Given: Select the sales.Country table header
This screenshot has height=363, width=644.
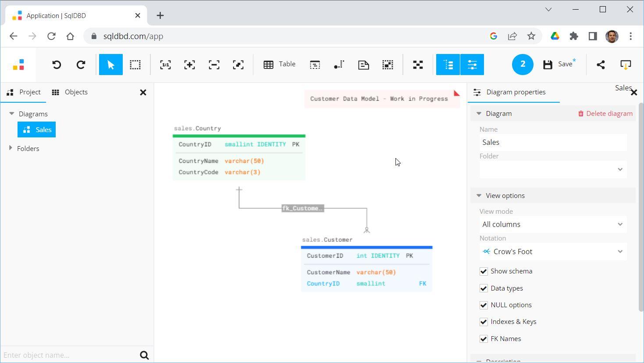Looking at the screenshot, I should (197, 129).
